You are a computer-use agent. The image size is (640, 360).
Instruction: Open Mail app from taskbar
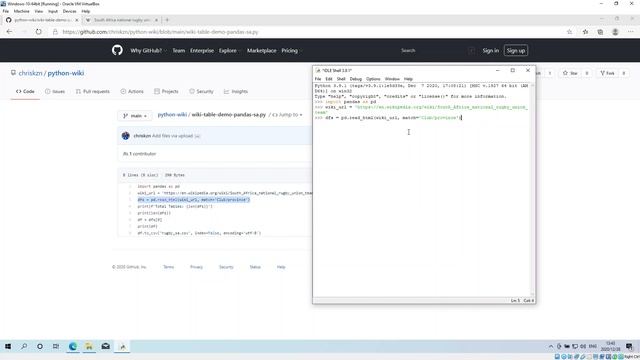[105, 346]
